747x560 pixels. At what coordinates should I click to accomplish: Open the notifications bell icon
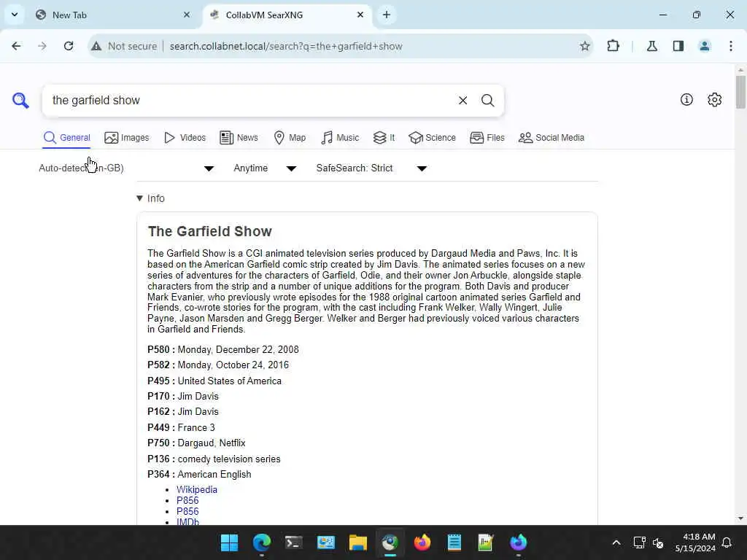point(727,542)
